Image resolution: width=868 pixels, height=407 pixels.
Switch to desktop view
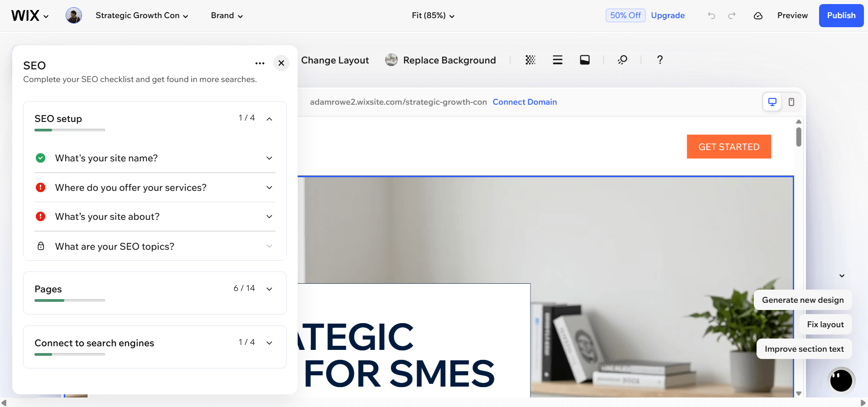tap(772, 102)
